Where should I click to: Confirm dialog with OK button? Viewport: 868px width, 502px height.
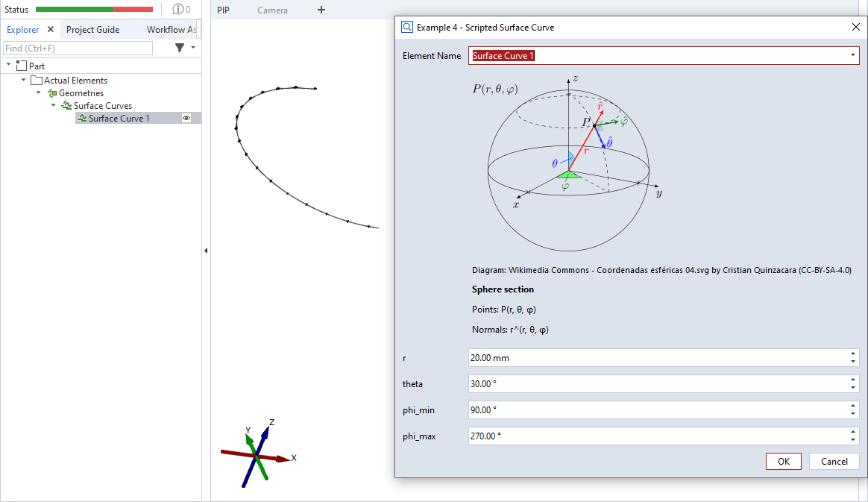point(783,461)
